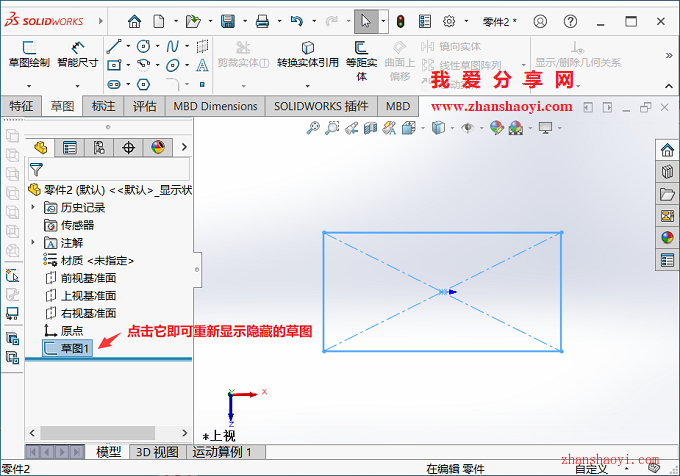Undo the last action
Image resolution: width=680 pixels, height=476 pixels.
297,21
